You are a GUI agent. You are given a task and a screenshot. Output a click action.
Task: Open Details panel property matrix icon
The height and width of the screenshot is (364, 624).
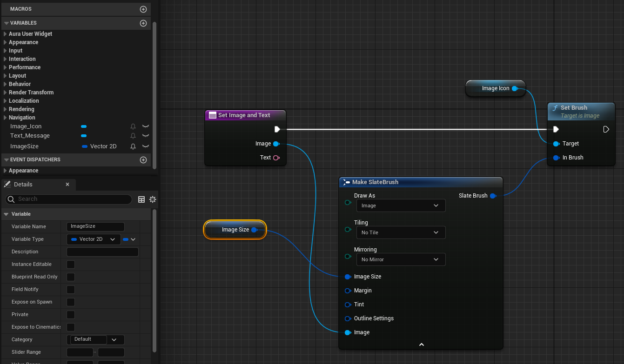coord(141,199)
